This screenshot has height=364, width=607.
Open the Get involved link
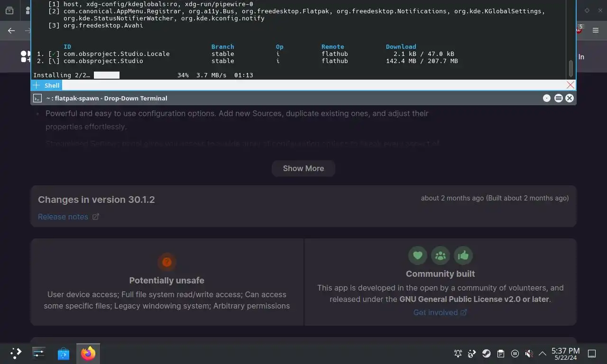[440, 312]
